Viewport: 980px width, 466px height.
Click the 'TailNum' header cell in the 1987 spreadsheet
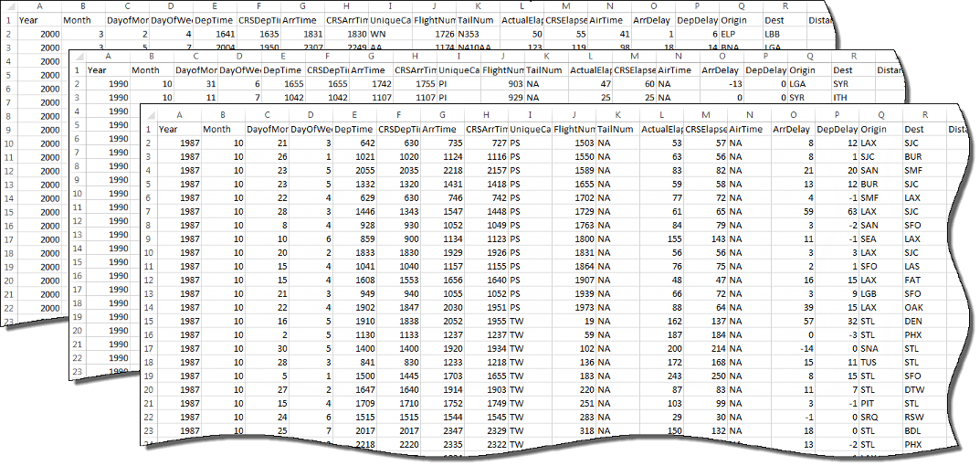tap(617, 130)
